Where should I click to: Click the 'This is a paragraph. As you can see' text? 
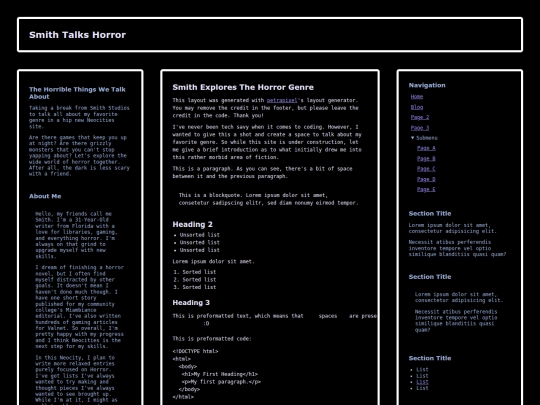click(x=262, y=173)
